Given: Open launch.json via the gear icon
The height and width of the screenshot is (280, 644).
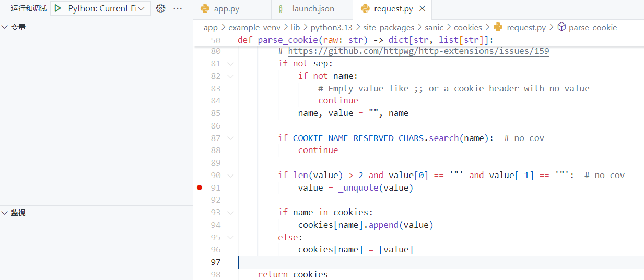Looking at the screenshot, I should (161, 8).
